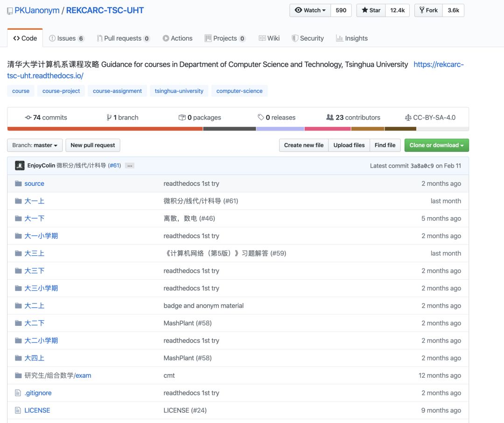The height and width of the screenshot is (423, 504).
Task: Click the file icon for LICENSE
Action: (18, 410)
